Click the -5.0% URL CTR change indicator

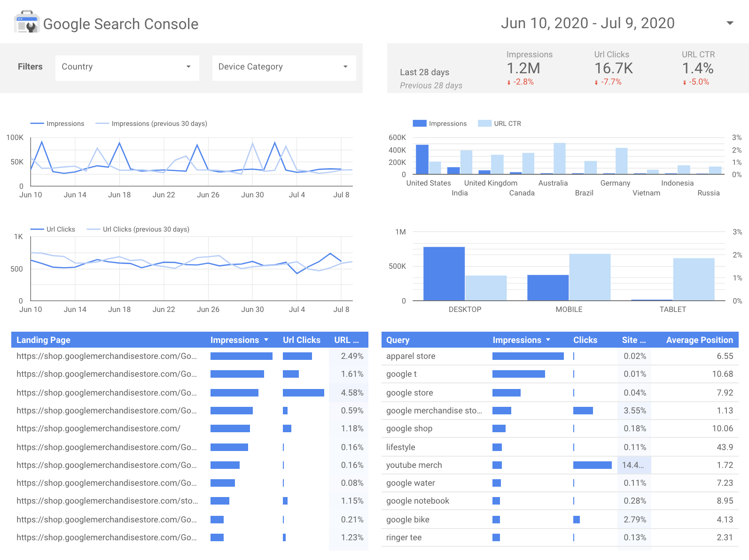(x=696, y=82)
